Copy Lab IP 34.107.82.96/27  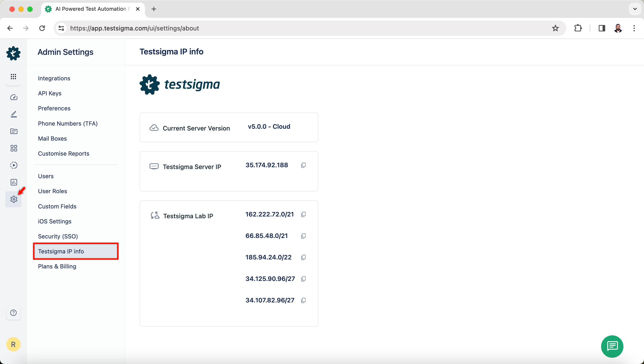click(303, 301)
